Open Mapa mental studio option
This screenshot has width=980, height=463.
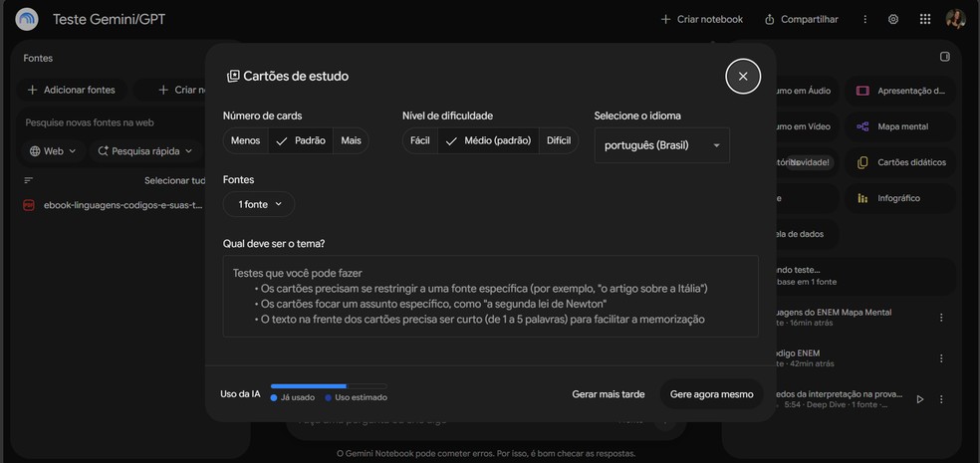(x=900, y=126)
